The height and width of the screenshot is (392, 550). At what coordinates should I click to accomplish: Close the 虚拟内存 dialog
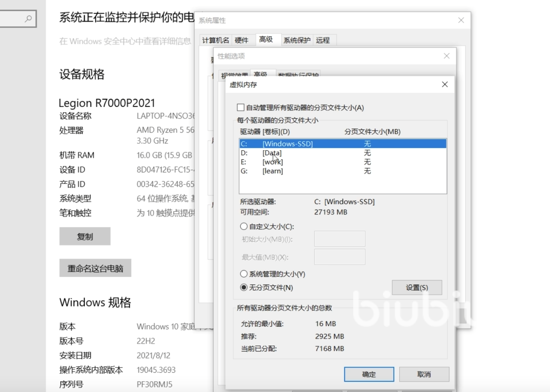[x=445, y=85]
